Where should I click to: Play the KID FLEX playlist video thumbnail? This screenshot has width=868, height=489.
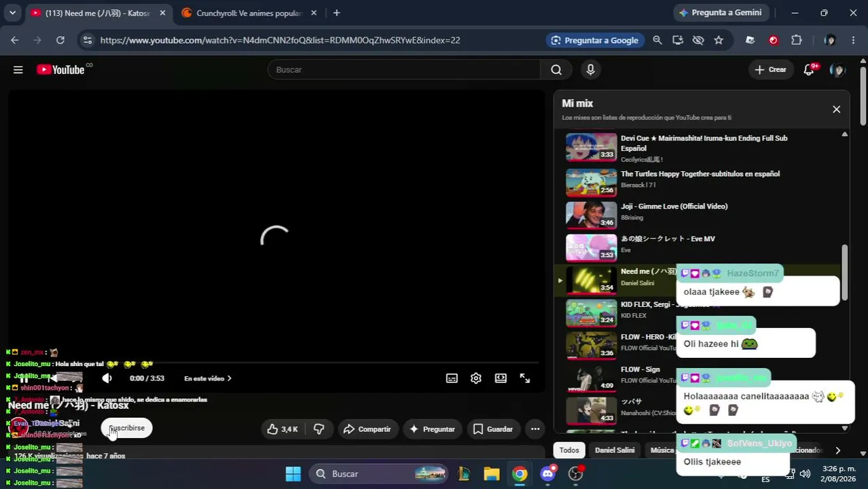click(x=592, y=312)
